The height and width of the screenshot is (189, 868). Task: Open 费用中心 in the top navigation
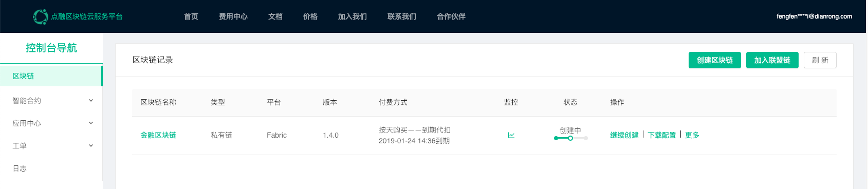coord(233,16)
